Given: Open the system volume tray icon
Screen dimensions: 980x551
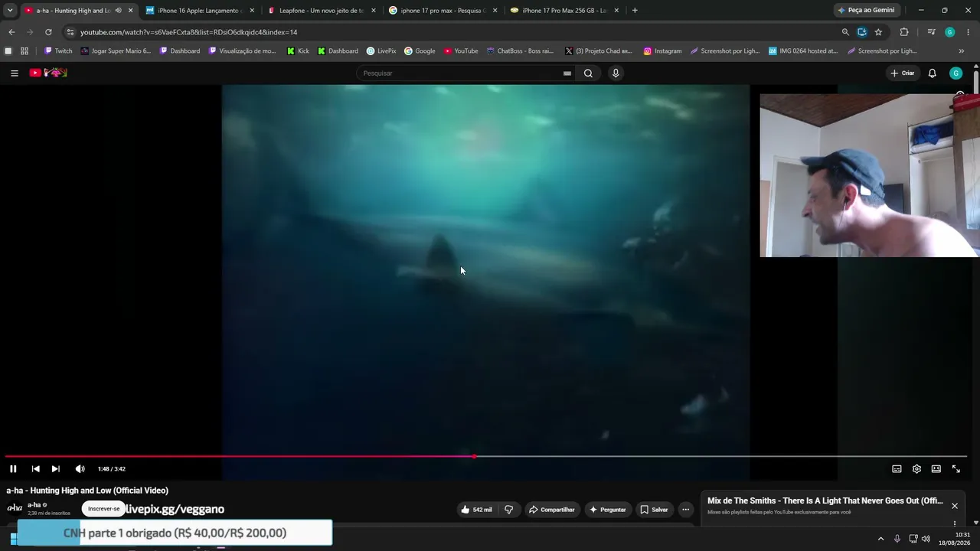Looking at the screenshot, I should [926, 539].
